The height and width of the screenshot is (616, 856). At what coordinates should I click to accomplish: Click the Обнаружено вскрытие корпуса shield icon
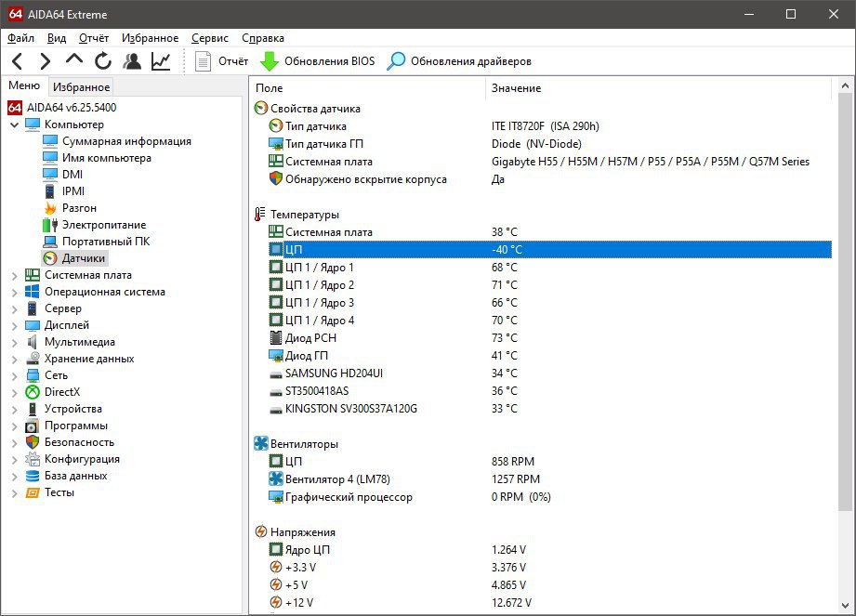point(276,179)
